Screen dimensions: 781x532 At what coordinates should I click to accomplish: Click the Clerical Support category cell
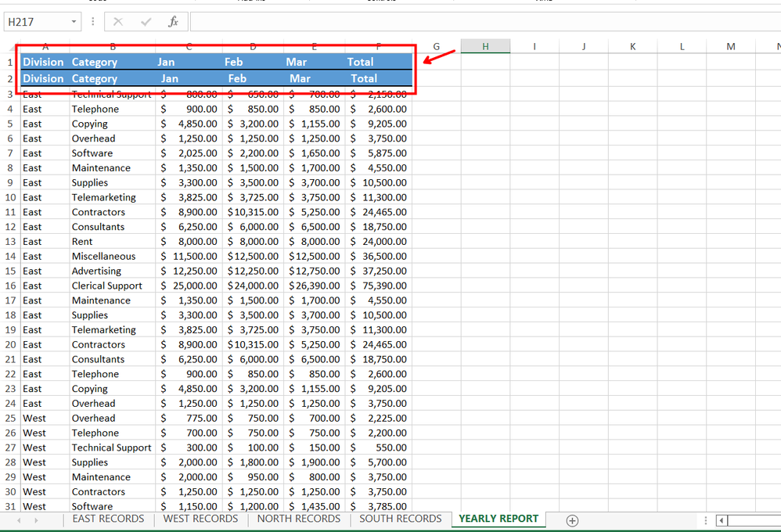point(112,286)
